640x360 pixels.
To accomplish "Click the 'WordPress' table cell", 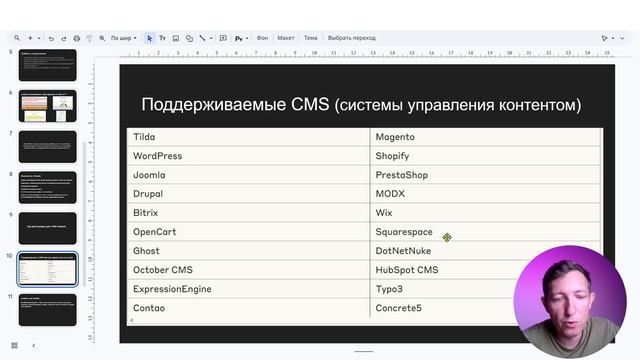I will [x=248, y=156].
